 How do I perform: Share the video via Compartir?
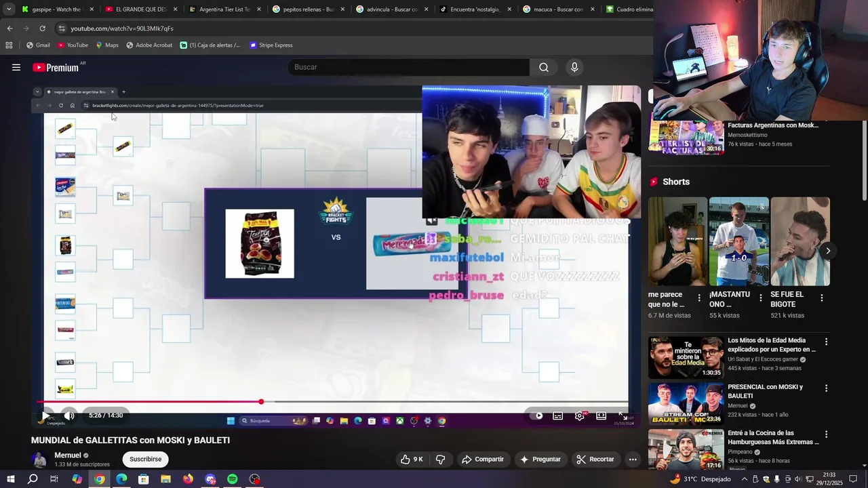[483, 459]
